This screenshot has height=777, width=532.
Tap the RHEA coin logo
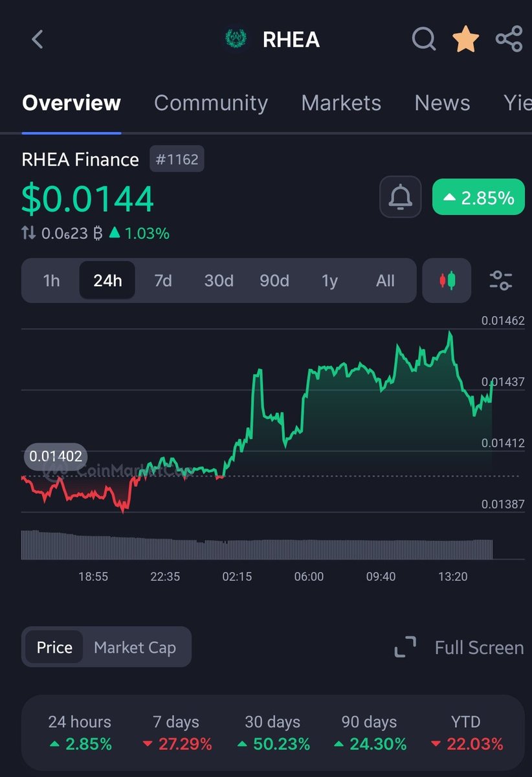236,39
